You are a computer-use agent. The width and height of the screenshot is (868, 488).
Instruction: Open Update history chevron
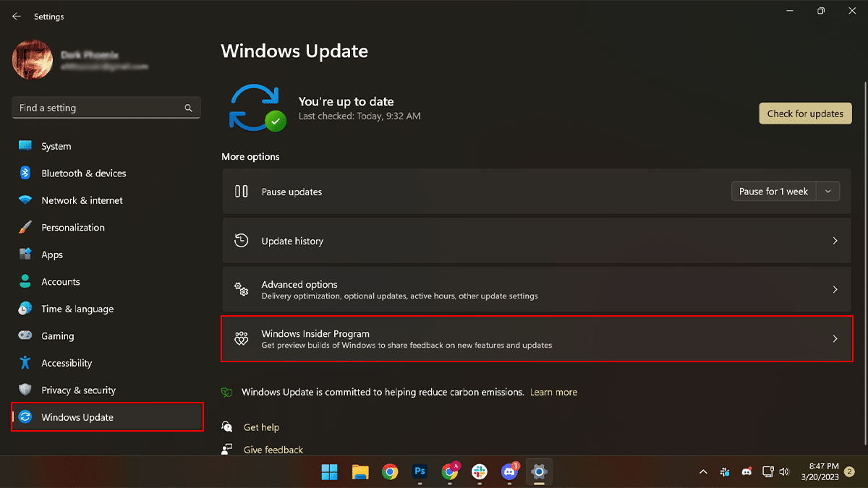pos(835,241)
